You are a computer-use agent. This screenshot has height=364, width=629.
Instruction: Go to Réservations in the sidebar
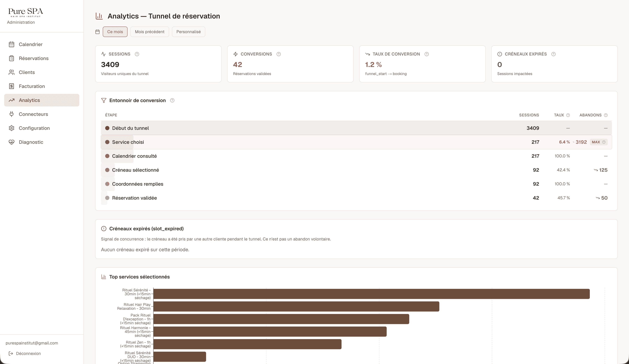(42, 58)
